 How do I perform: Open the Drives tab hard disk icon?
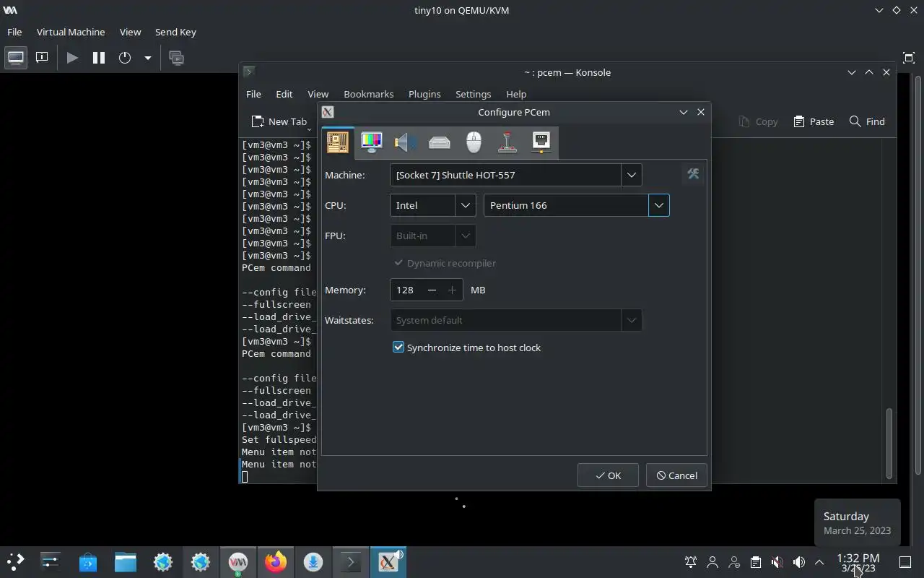tap(440, 142)
